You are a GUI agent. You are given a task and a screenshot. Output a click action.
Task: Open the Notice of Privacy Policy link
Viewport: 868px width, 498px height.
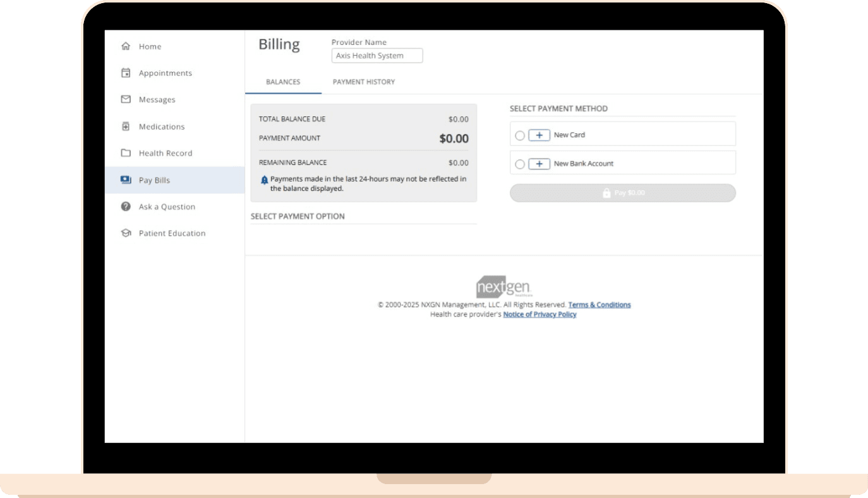pyautogui.click(x=539, y=314)
